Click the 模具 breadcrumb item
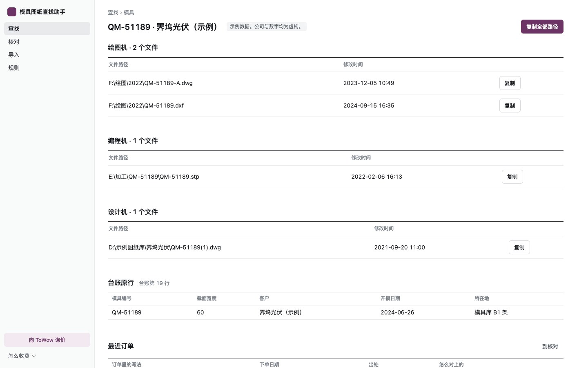Viewport: 588px width, 368px height. 129,12
